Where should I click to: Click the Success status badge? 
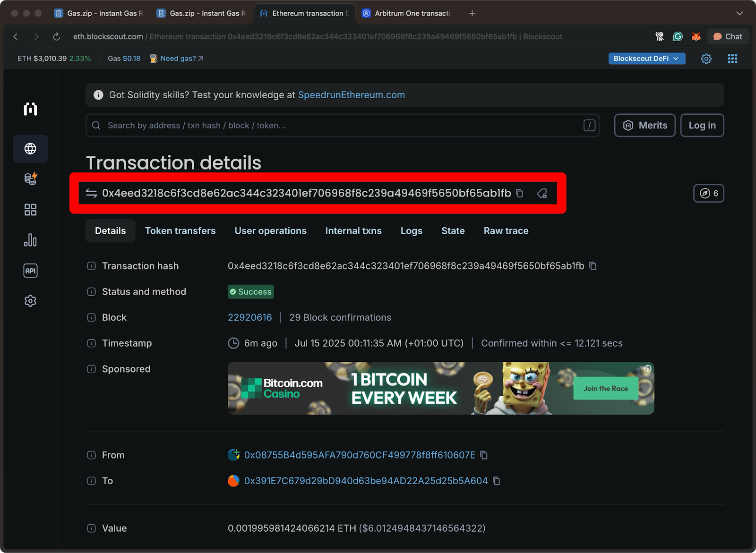pos(251,292)
